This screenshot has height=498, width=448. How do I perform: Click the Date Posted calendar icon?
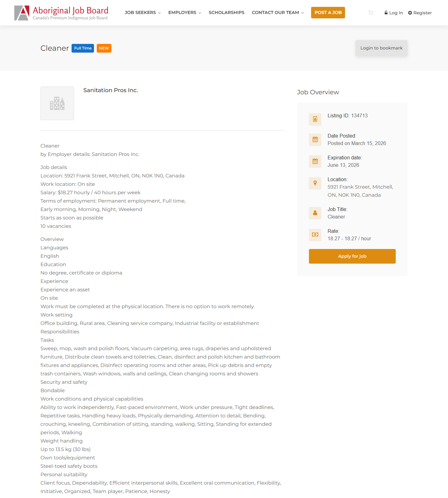(x=315, y=139)
